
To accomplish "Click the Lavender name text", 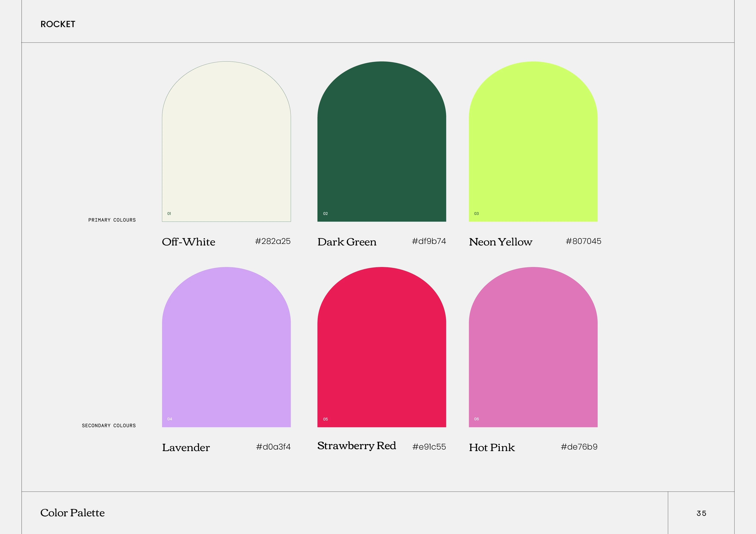I will pos(186,447).
